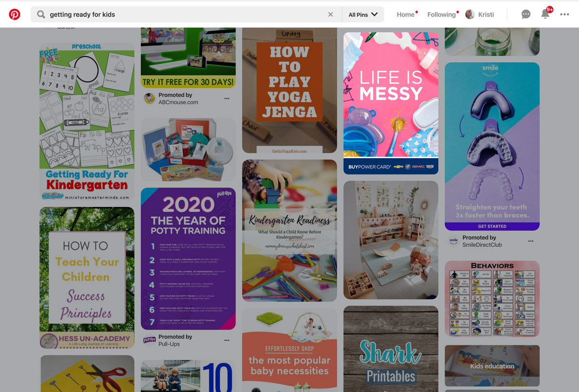579x392 pixels.
Task: Open the notifications bell icon
Action: [x=545, y=14]
